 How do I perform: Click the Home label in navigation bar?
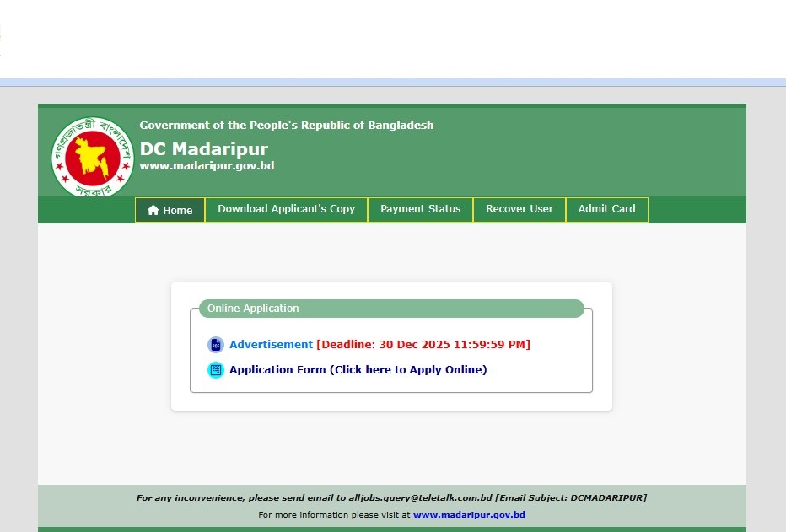click(178, 211)
